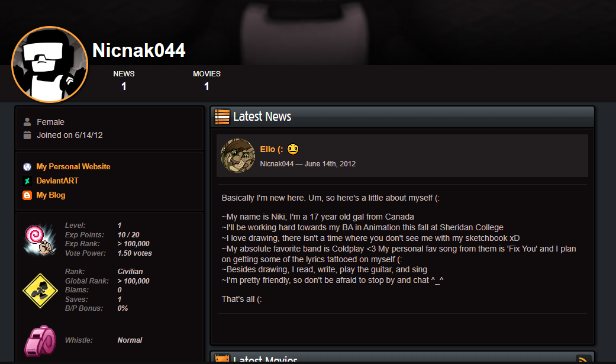Click the globe icon beside My Personal Website
The height and width of the screenshot is (364, 616).
pyautogui.click(x=27, y=167)
